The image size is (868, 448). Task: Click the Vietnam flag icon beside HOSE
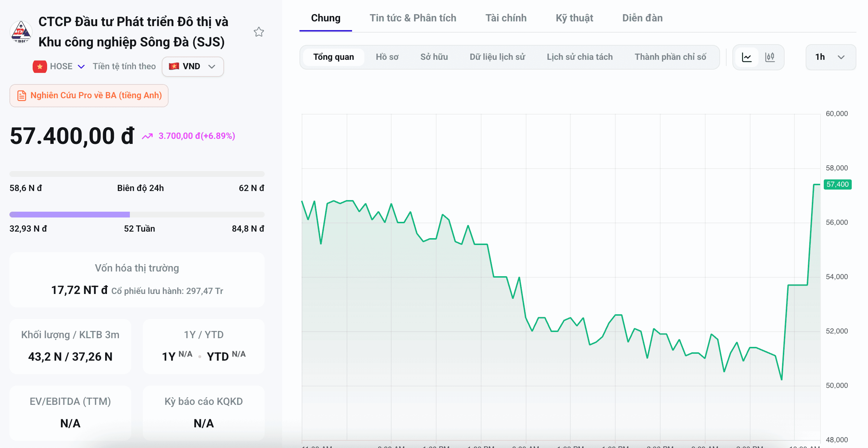pyautogui.click(x=40, y=66)
